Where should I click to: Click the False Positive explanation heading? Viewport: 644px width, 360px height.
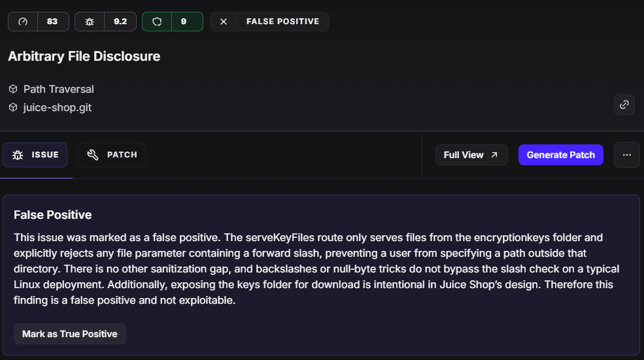(53, 214)
